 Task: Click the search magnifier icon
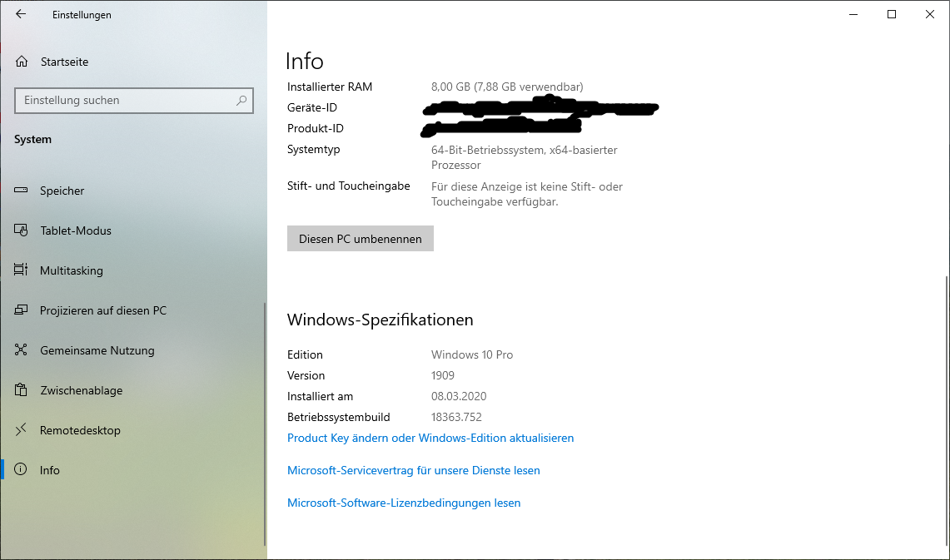(x=241, y=100)
